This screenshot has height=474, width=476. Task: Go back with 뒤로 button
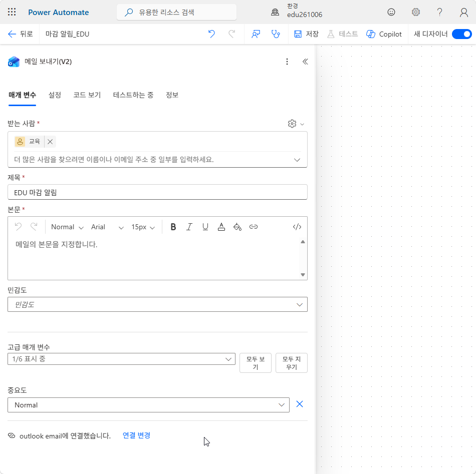(x=20, y=34)
